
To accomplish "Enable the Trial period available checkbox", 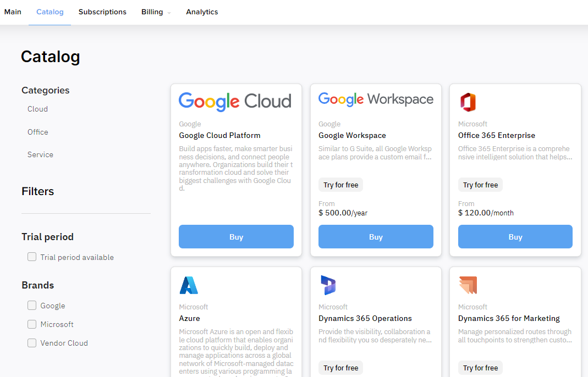I will click(x=32, y=257).
